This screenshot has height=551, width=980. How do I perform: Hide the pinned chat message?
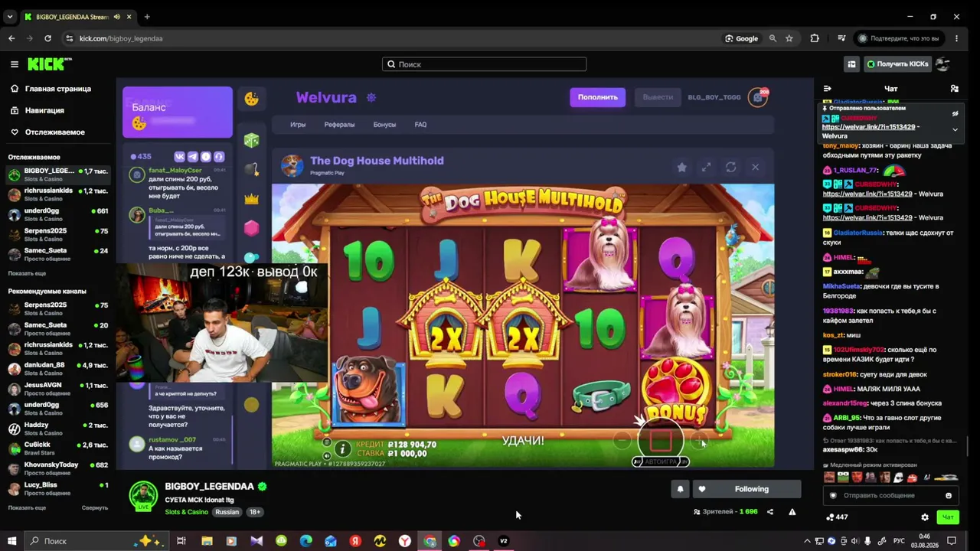955,114
